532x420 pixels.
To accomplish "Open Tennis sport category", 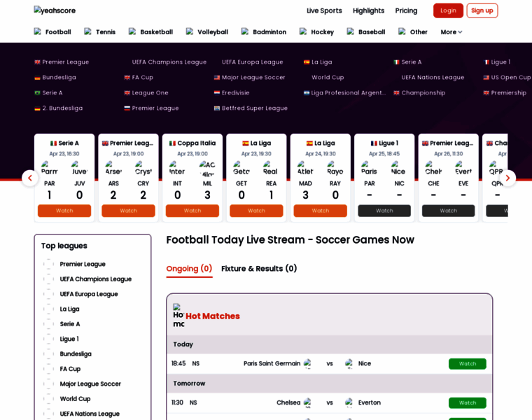I will [99, 32].
